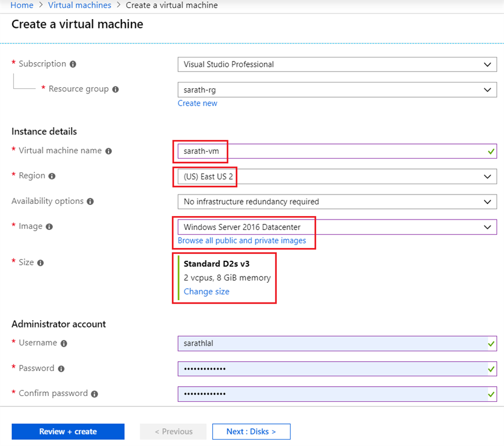
Task: Click the Create new resource group link
Action: point(198,103)
